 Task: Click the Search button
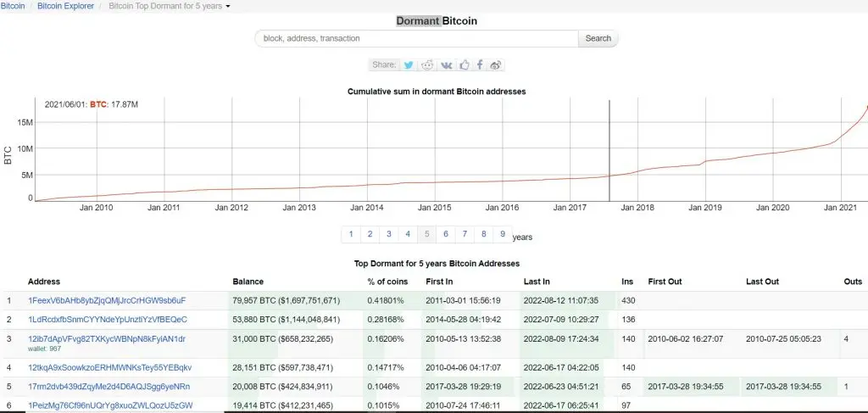598,38
